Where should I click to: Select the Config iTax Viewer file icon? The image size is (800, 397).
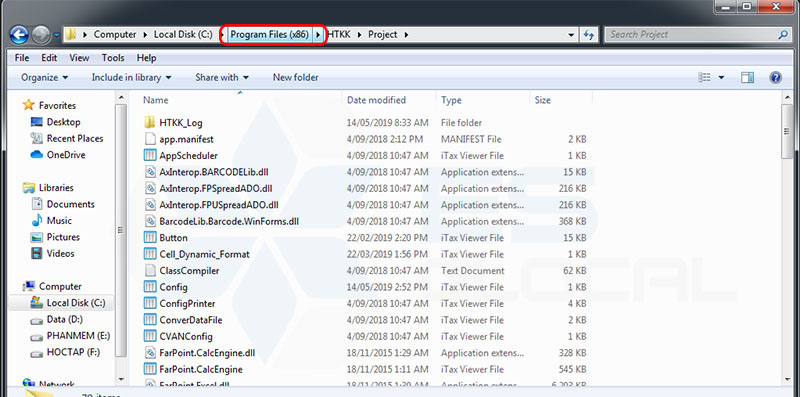[149, 287]
